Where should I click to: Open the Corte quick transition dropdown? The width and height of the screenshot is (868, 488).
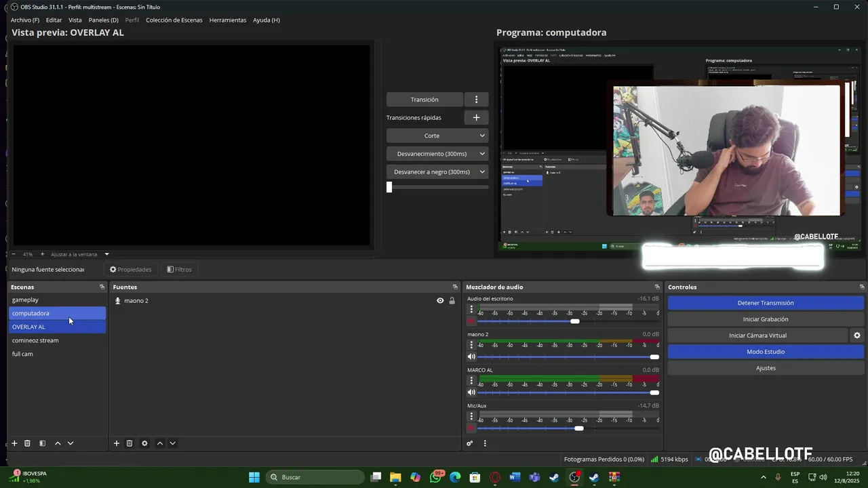coord(437,136)
